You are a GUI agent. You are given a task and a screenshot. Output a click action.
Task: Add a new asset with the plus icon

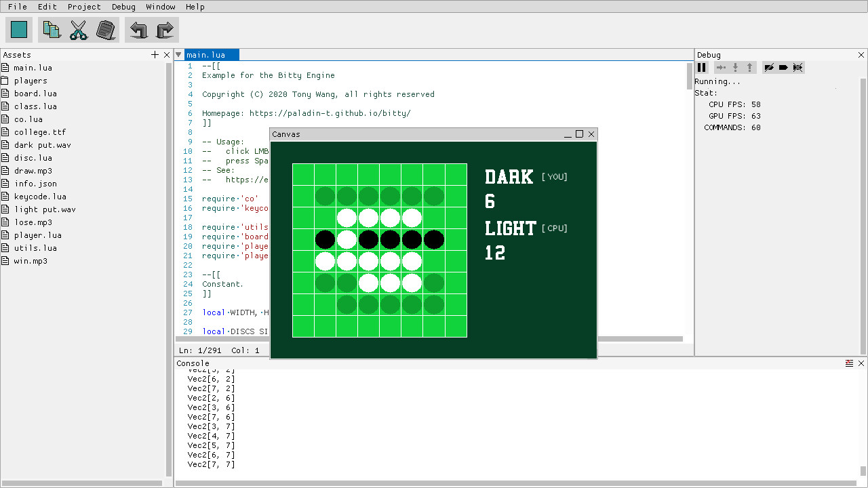(155, 54)
